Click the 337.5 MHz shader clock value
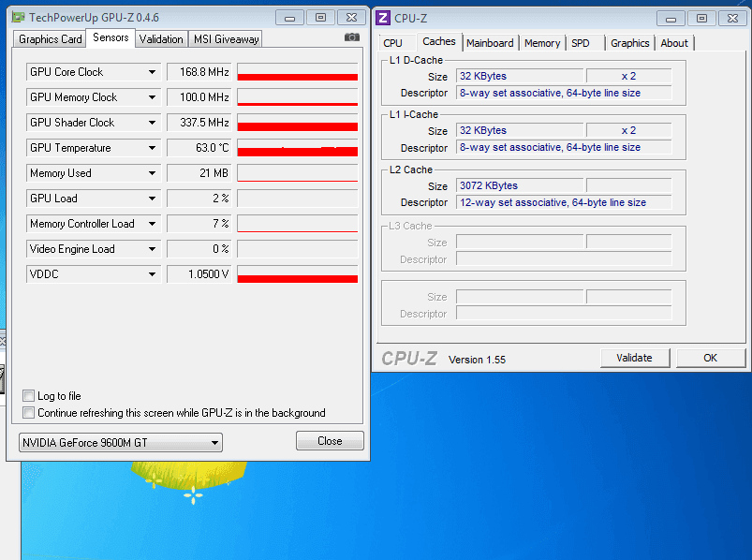The image size is (752, 560). 199,123
